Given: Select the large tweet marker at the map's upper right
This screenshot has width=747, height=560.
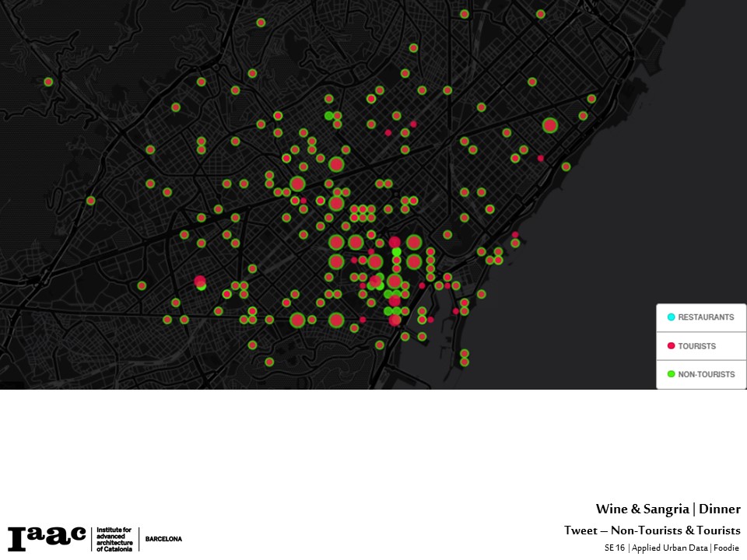Looking at the screenshot, I should click(x=550, y=125).
